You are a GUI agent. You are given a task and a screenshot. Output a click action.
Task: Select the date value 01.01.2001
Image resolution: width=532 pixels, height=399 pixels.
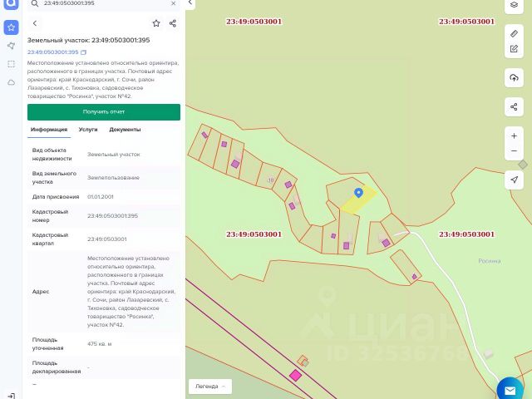click(101, 197)
